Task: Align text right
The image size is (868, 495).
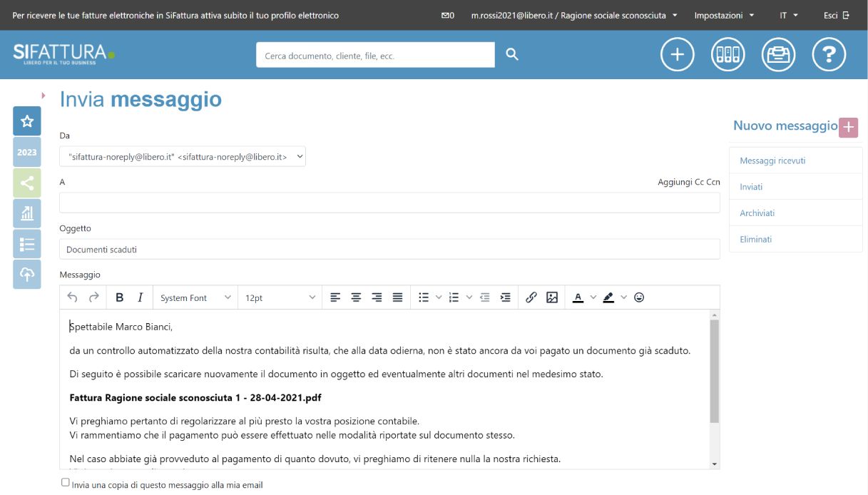Action: (377, 297)
